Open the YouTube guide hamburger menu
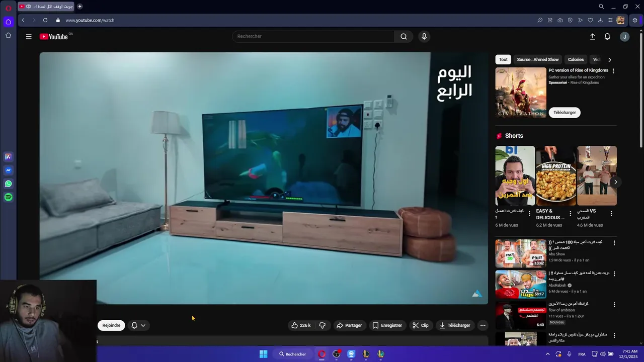The width and height of the screenshot is (644, 362). 29,36
